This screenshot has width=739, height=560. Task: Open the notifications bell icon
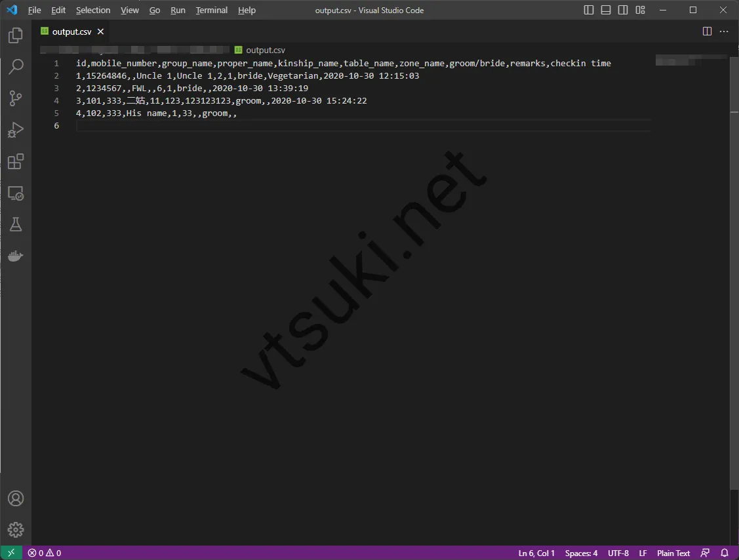[x=725, y=553]
